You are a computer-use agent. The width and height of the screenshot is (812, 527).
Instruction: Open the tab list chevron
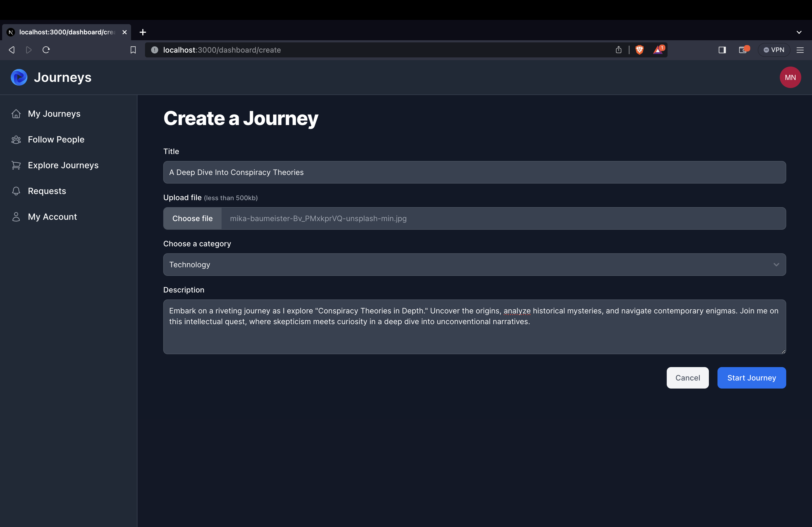tap(799, 32)
